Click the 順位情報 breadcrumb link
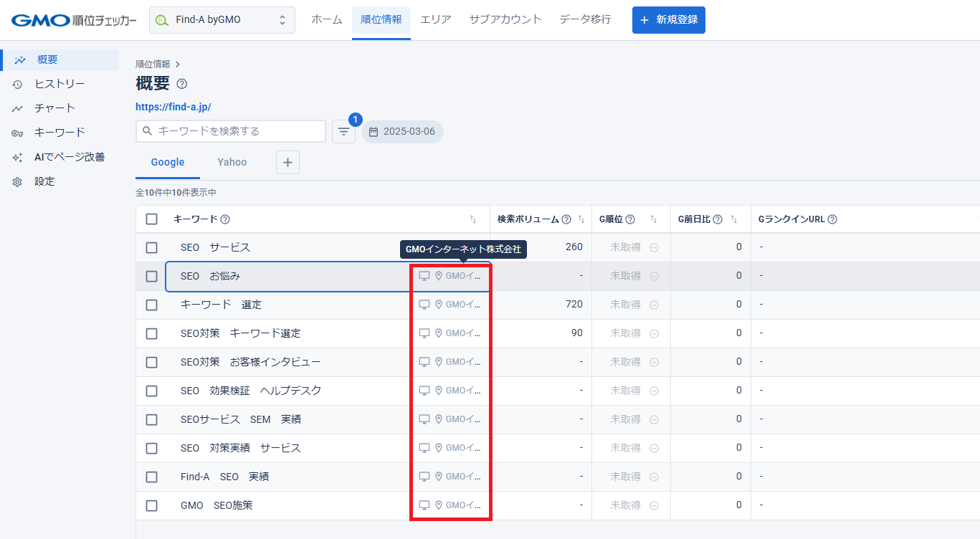Image resolution: width=980 pixels, height=539 pixels. point(153,64)
